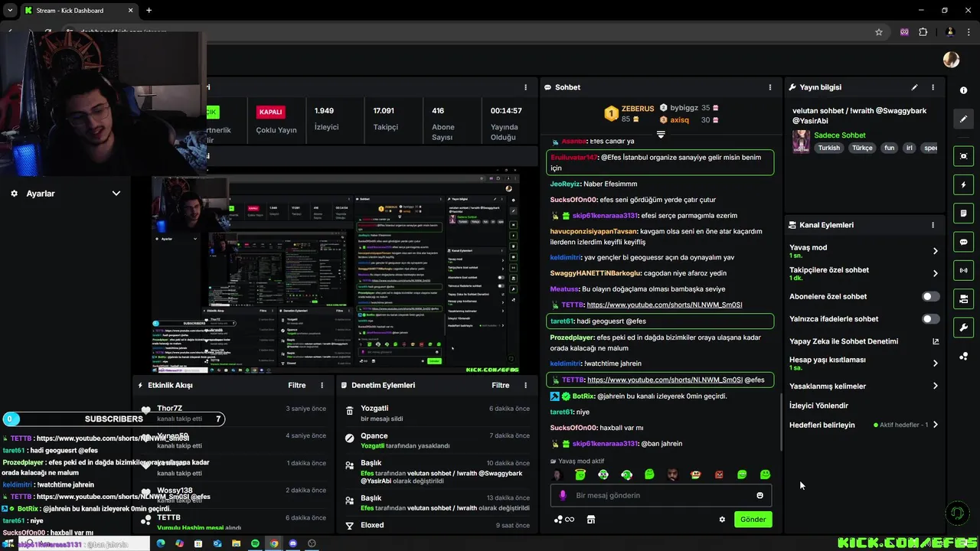
Task: Click Yozgatli moderation entry
Action: (436, 413)
